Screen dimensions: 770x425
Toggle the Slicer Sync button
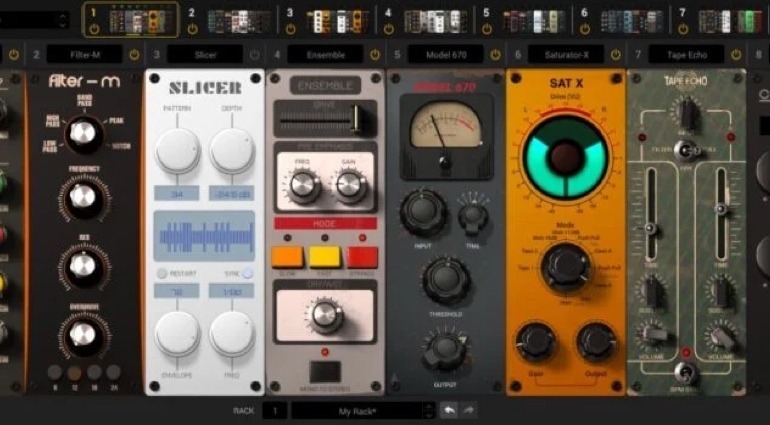[248, 274]
